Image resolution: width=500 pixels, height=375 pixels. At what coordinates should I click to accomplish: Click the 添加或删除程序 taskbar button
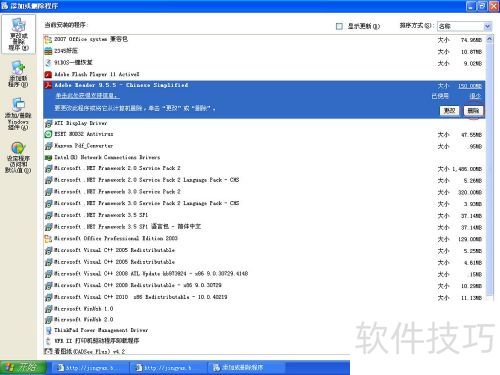coord(247,368)
